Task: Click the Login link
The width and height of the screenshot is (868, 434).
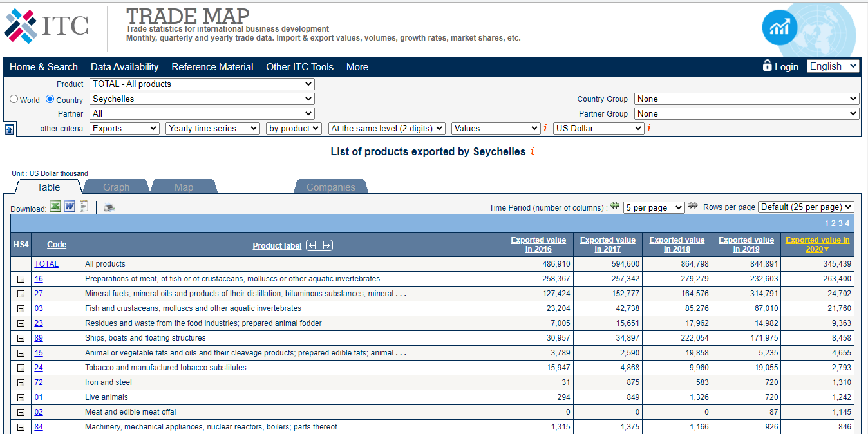Action: coord(786,67)
